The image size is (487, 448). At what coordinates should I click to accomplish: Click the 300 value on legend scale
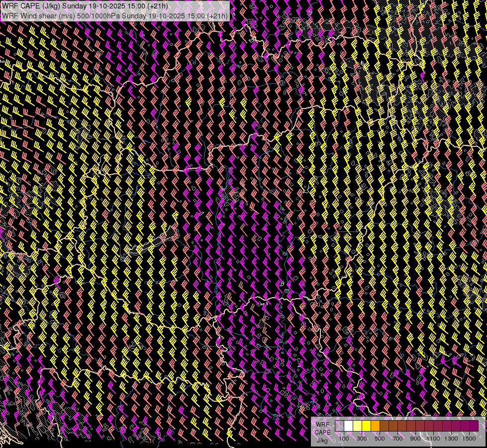tap(362, 439)
